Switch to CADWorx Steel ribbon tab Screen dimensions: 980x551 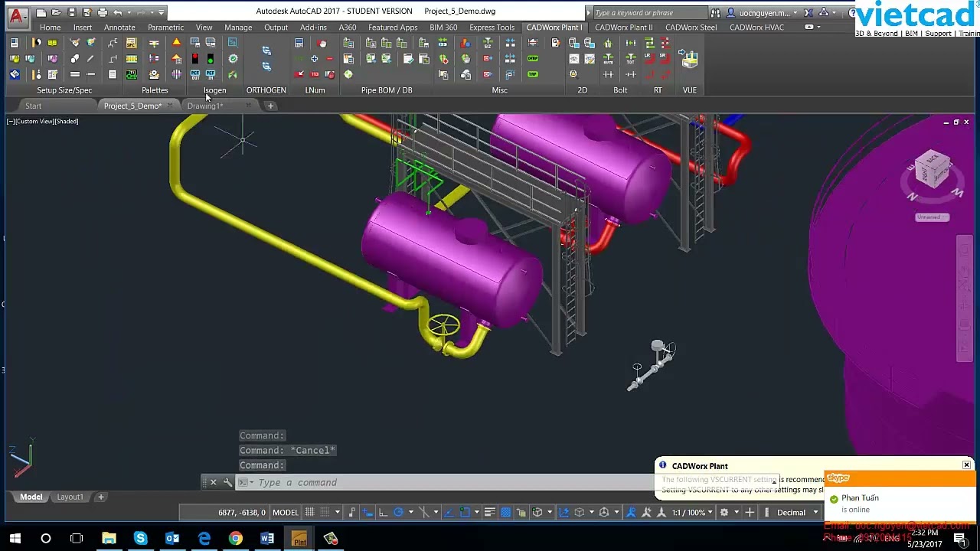tap(691, 28)
